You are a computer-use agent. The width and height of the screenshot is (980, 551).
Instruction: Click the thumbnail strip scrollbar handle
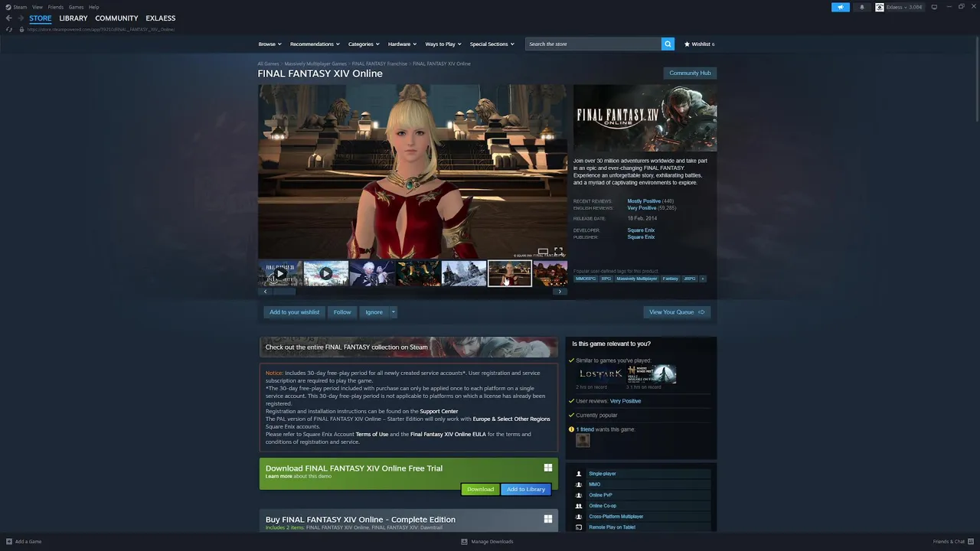point(284,292)
